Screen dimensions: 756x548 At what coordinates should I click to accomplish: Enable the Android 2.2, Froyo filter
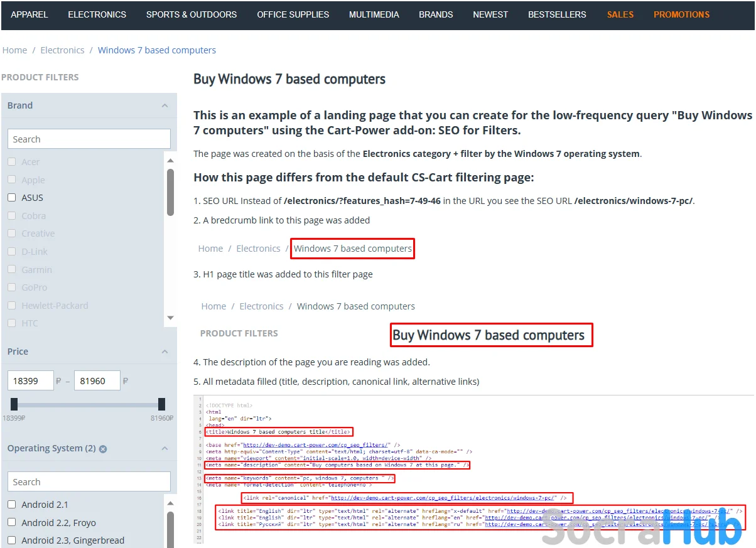[x=11, y=522]
